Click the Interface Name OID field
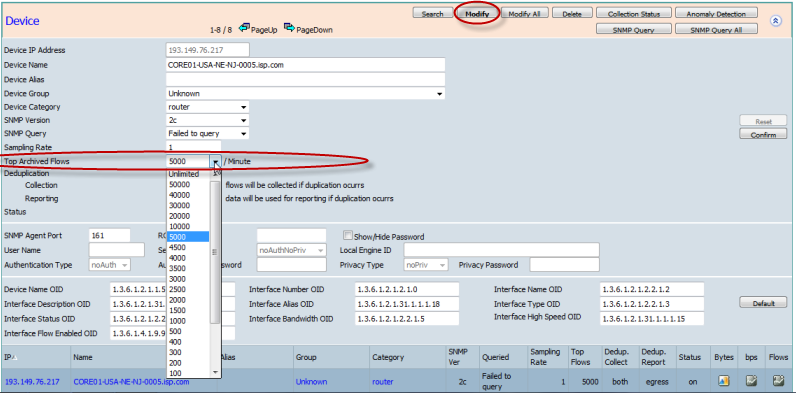The width and height of the screenshot is (796, 393). pos(652,289)
